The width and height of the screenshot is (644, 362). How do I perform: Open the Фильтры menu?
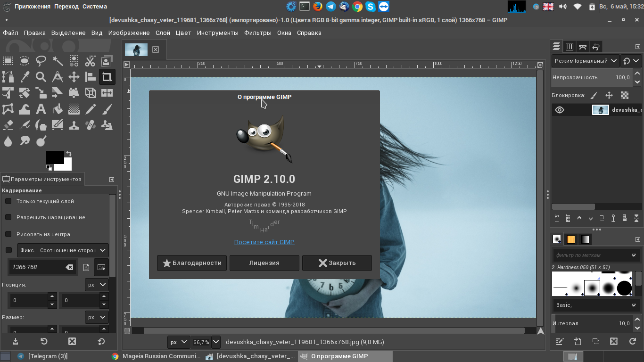(x=258, y=33)
